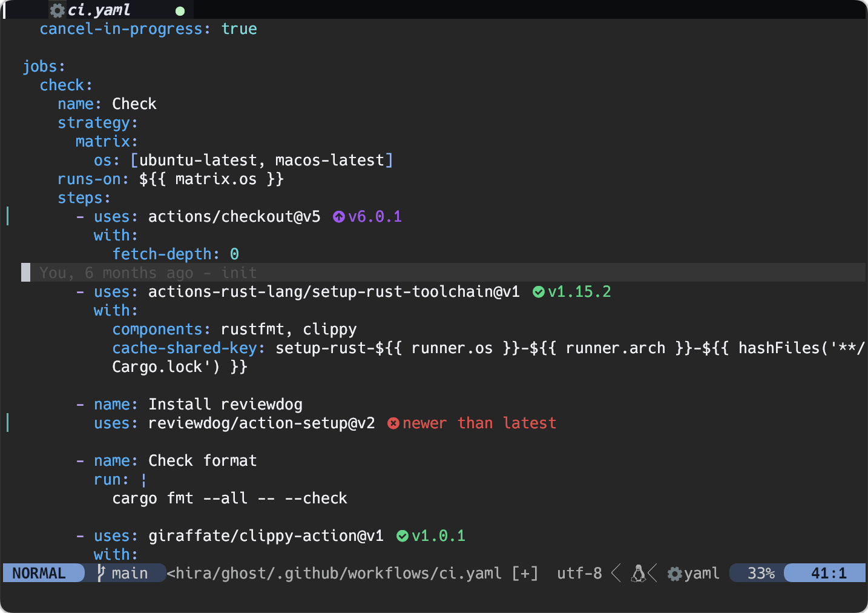Click the 'fetch-depth:' key
Viewport: 868px width, 613px height.
pyautogui.click(x=166, y=254)
